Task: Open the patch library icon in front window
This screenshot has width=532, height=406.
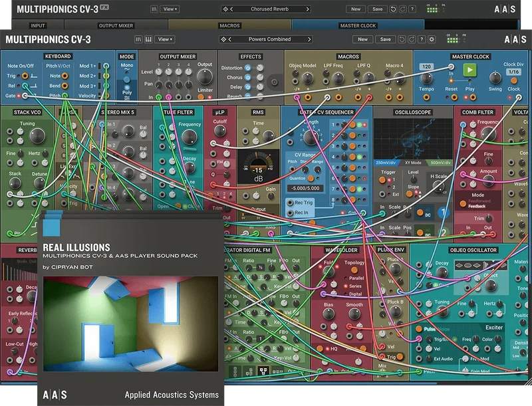Action: 138,39
